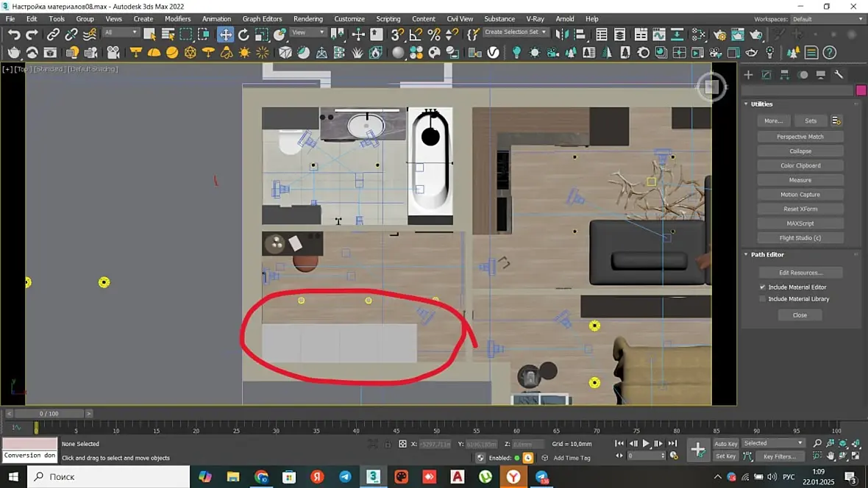Click the pink object color swatch
Image resolution: width=868 pixels, height=488 pixels.
click(x=861, y=90)
